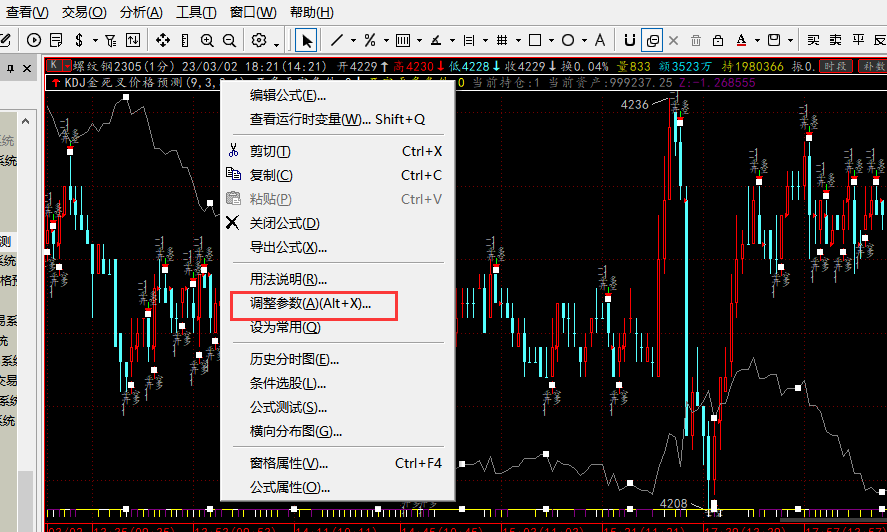Expand the save icon dropdown arrow
The height and width of the screenshot is (532, 887).
[790, 41]
